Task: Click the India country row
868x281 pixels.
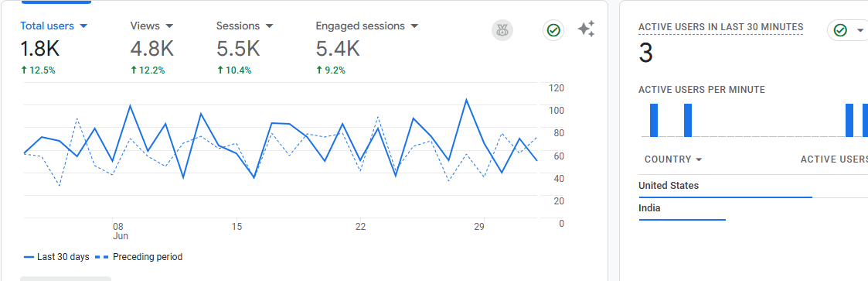Action: coord(753,210)
